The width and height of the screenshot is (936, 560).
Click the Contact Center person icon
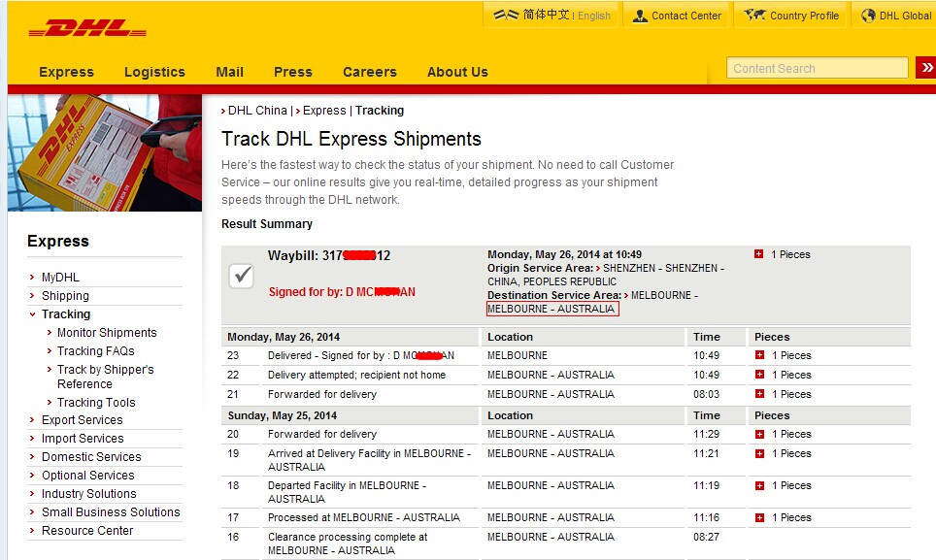pyautogui.click(x=640, y=16)
